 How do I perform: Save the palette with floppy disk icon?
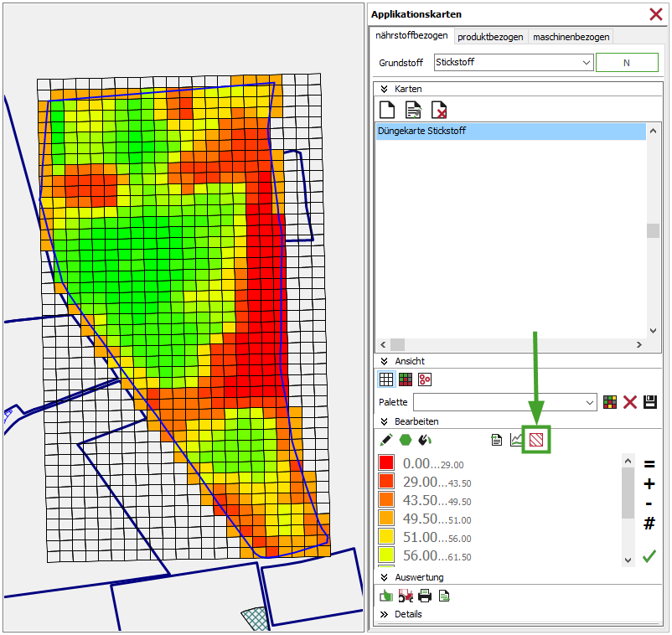pos(651,402)
